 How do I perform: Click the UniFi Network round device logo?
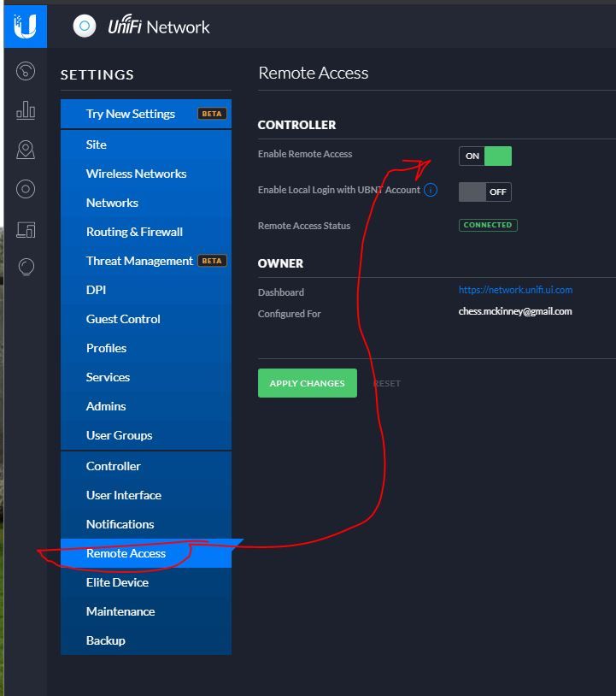pos(85,27)
